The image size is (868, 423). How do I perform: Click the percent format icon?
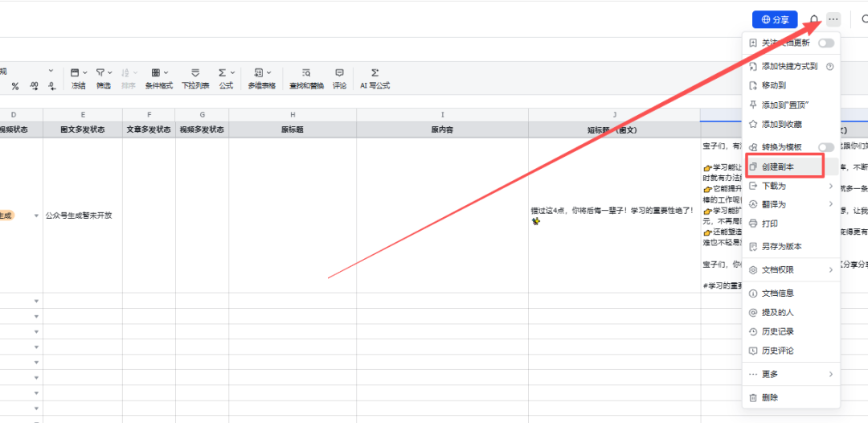point(15,86)
